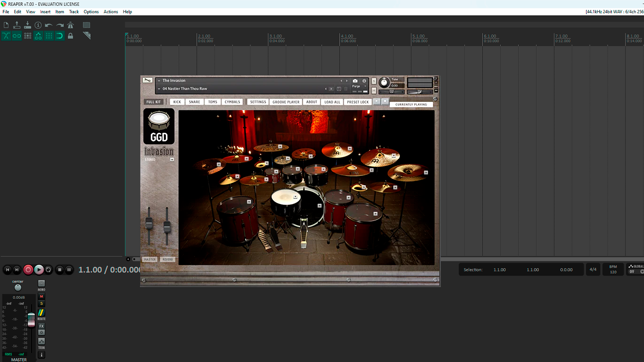The image size is (644, 362).
Task: Open the Options menu
Action: [91, 12]
